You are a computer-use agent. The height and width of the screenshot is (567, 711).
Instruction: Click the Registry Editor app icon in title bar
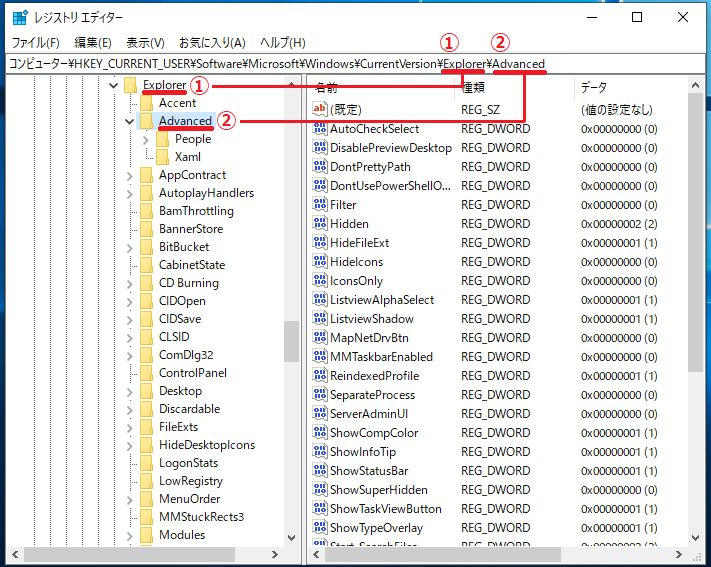point(20,18)
